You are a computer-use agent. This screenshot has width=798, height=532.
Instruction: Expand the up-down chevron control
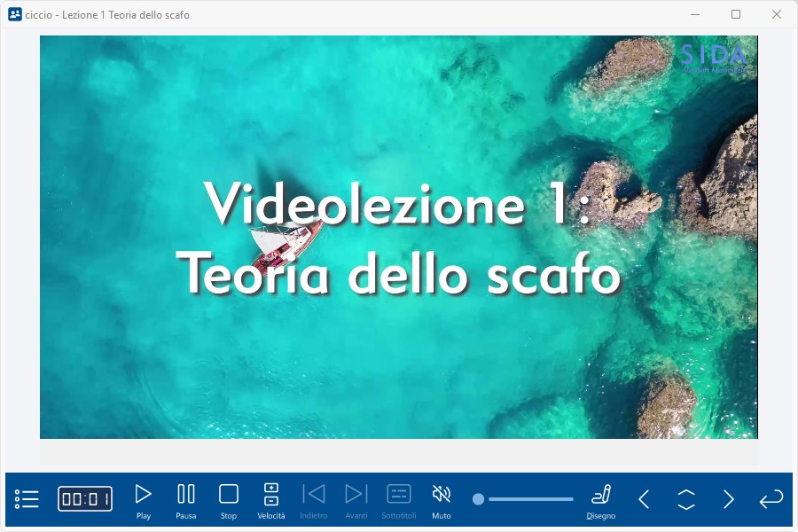pyautogui.click(x=686, y=499)
